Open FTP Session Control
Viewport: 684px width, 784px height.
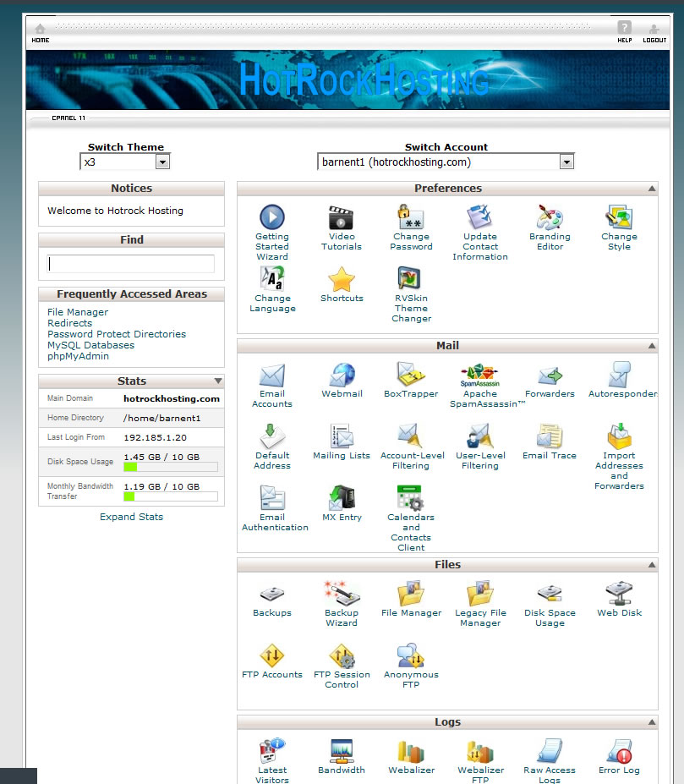click(342, 655)
